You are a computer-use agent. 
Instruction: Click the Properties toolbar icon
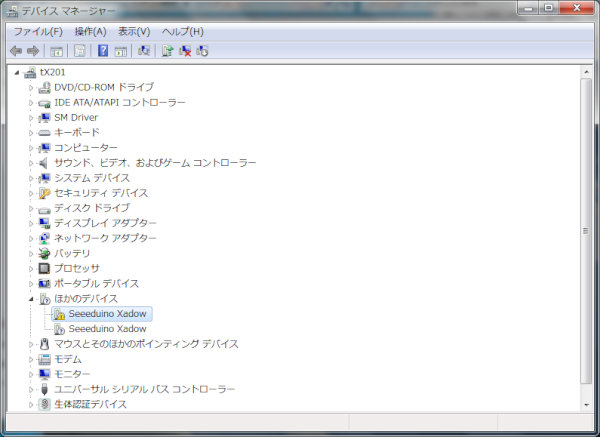[x=79, y=51]
